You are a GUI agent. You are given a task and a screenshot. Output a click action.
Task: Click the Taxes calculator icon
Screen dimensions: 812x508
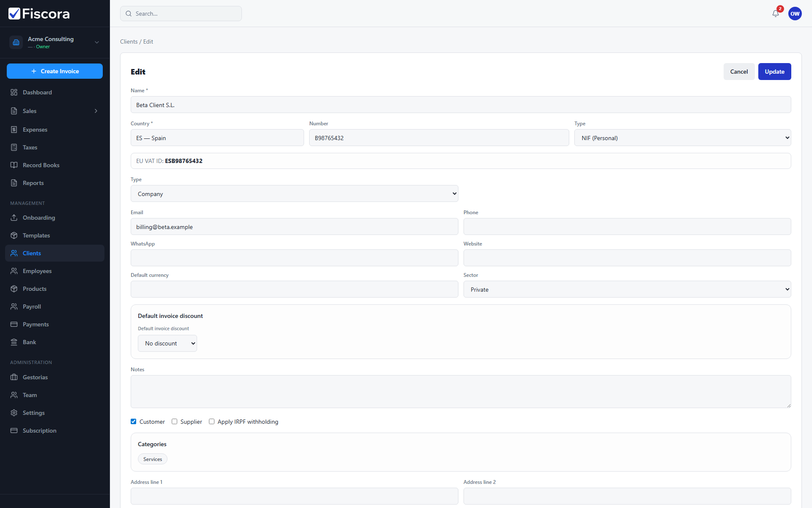click(14, 147)
